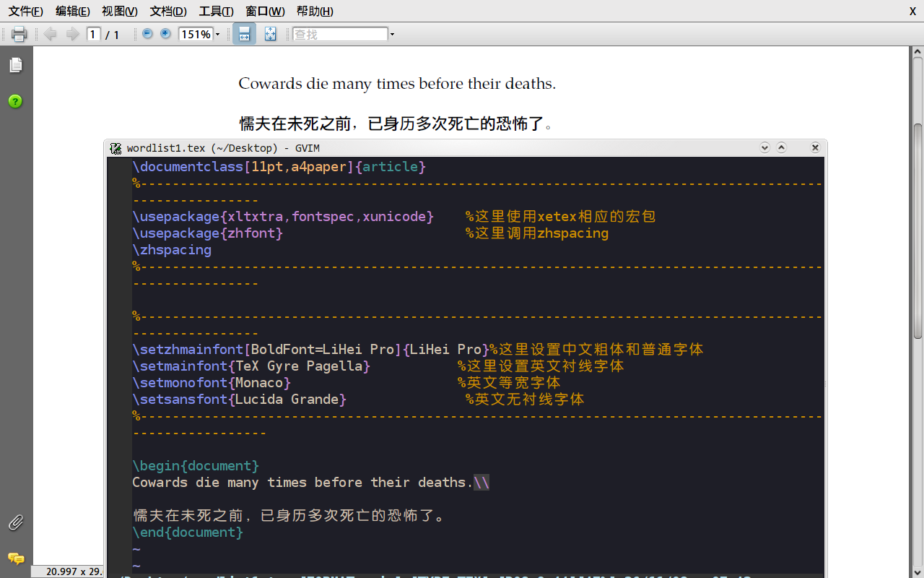Select the fit full page icon
The height and width of the screenshot is (578, 924).
point(270,34)
